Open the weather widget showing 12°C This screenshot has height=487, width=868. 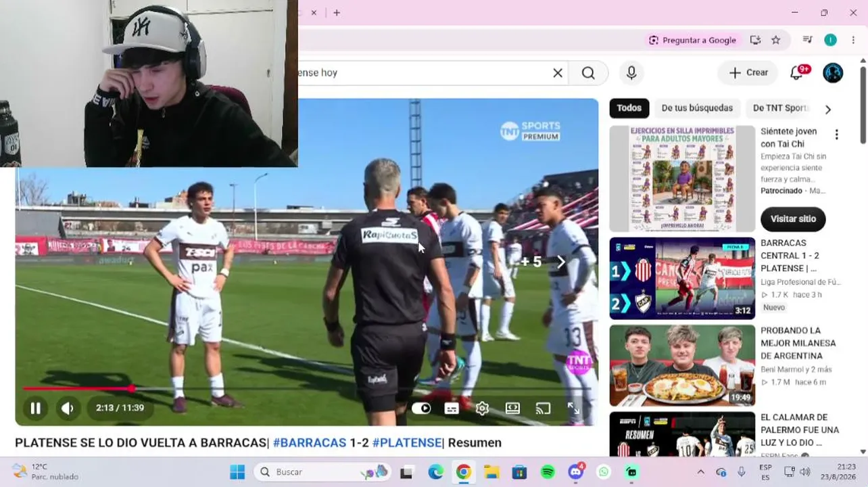[x=45, y=471]
